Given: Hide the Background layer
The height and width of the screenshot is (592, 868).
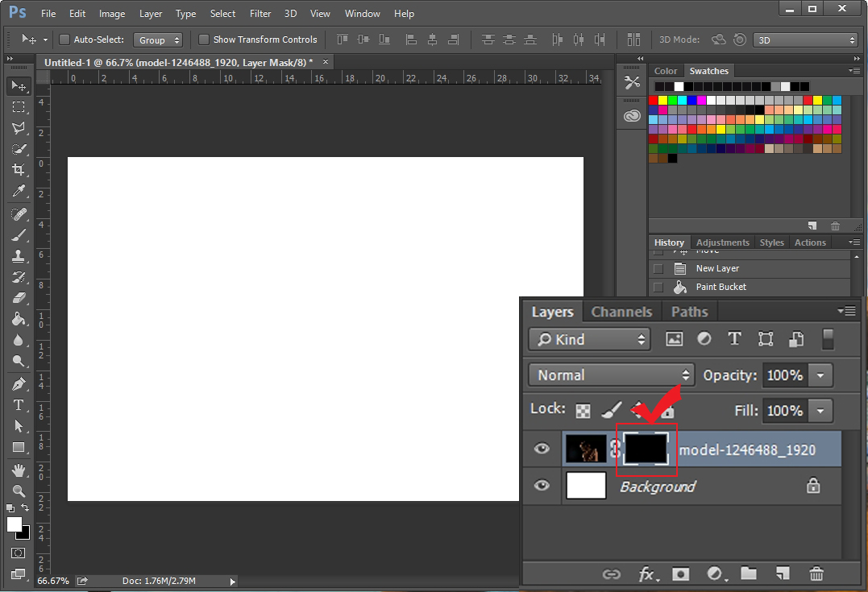Looking at the screenshot, I should (x=542, y=485).
